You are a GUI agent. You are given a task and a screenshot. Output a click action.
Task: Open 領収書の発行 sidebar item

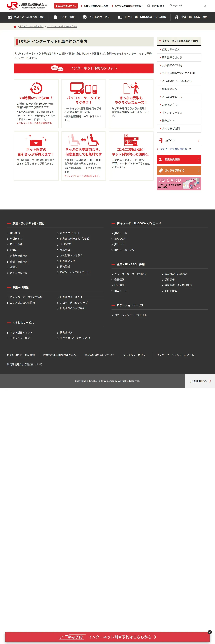(179, 89)
